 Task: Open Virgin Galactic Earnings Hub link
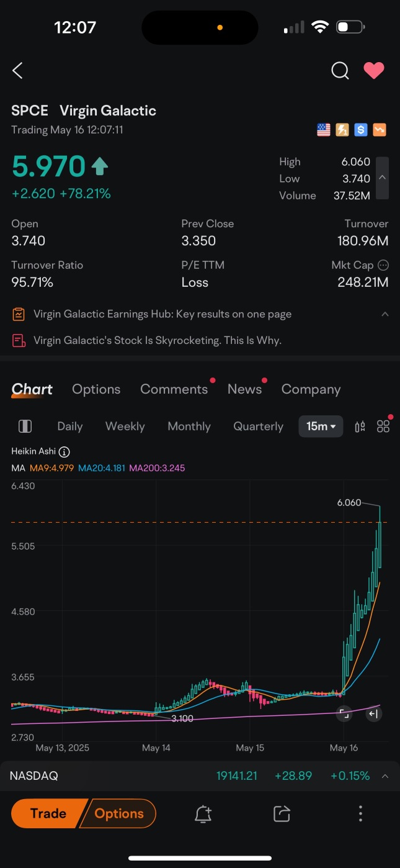pos(162,314)
